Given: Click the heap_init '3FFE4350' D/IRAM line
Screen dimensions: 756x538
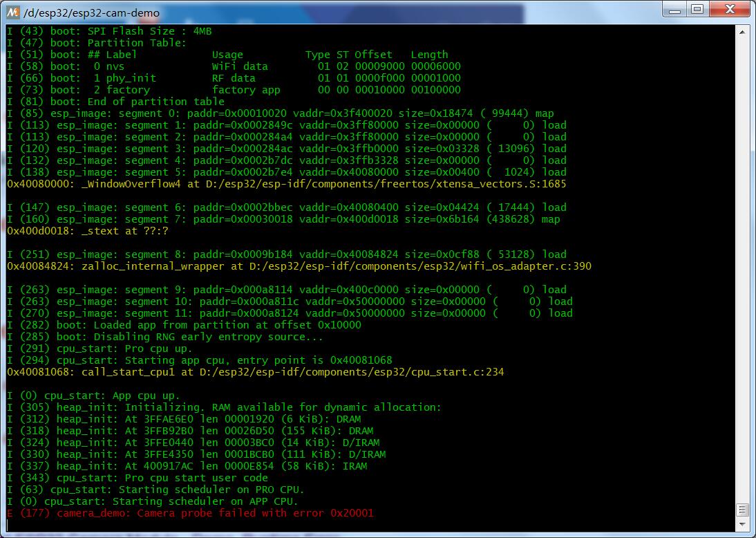Looking at the screenshot, I should (196, 454).
